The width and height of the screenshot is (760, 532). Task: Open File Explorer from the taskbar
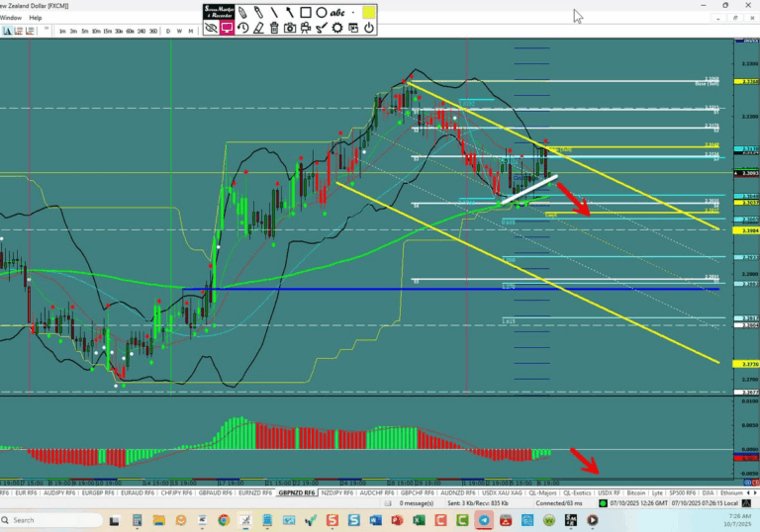pos(158,520)
